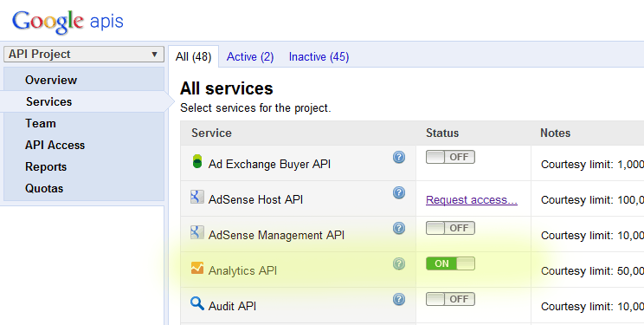644x325 pixels.
Task: Turn off the Analytics API switch
Action: (x=450, y=263)
